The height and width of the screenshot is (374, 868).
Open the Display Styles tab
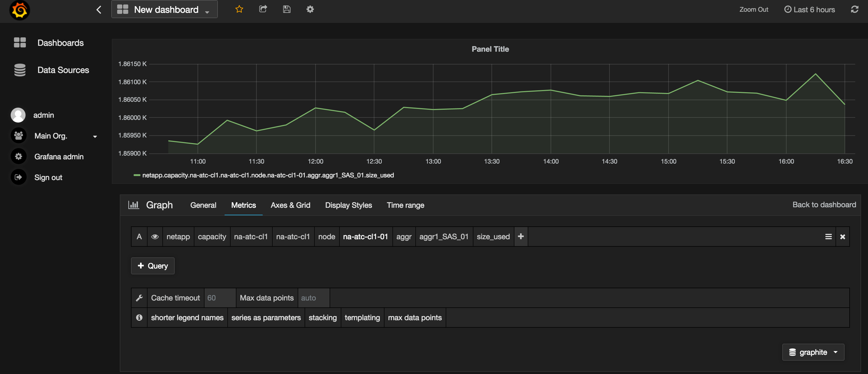pos(349,205)
